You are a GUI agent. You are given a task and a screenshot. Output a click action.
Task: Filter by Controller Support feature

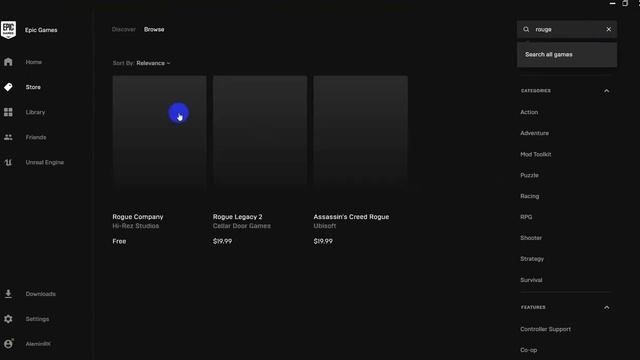(545, 329)
